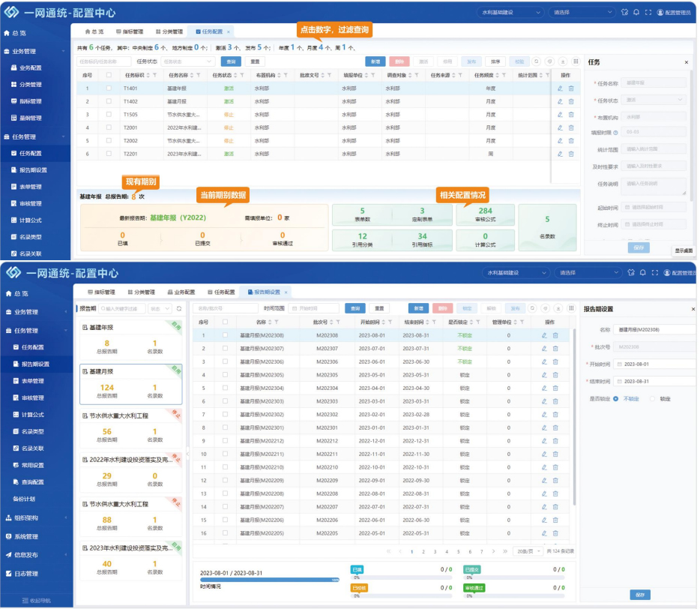Image resolution: width=700 pixels, height=609 pixels.
Task: Open the 任务状态 filter dropdown
Action: point(181,61)
